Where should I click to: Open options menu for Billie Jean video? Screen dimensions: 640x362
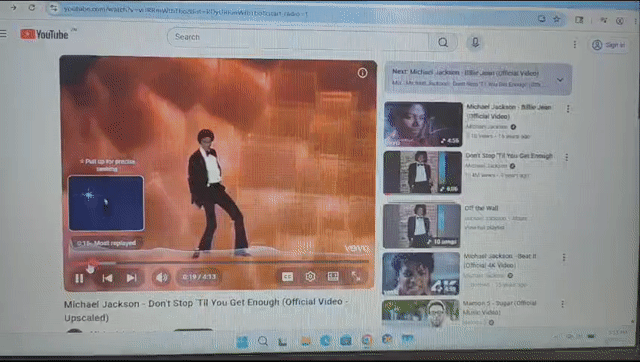point(568,109)
